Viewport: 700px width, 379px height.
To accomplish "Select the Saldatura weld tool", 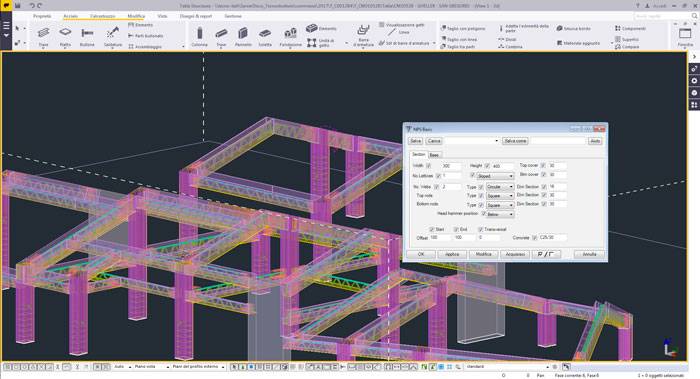I will [113, 36].
